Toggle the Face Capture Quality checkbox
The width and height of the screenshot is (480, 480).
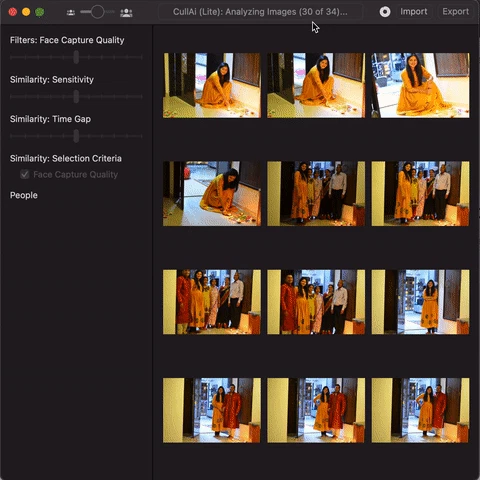point(24,174)
